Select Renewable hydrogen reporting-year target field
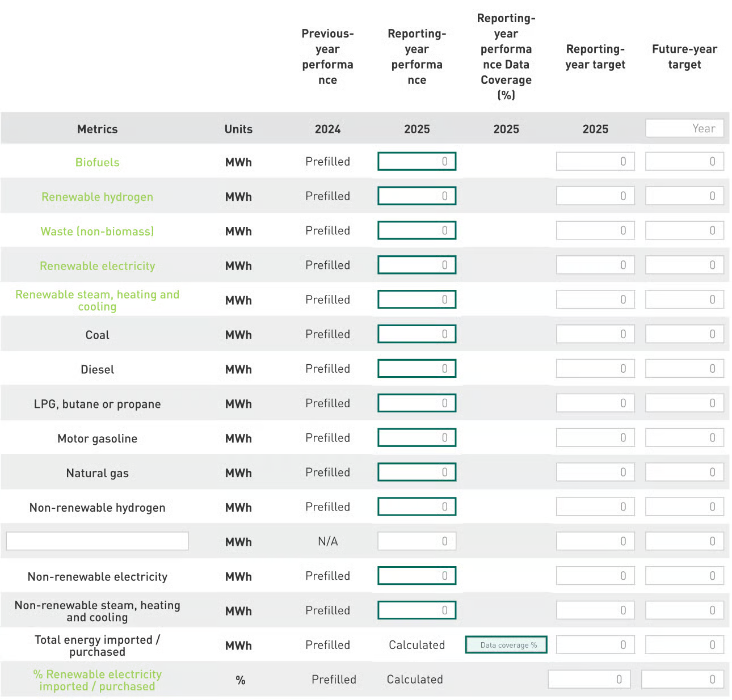 (595, 196)
